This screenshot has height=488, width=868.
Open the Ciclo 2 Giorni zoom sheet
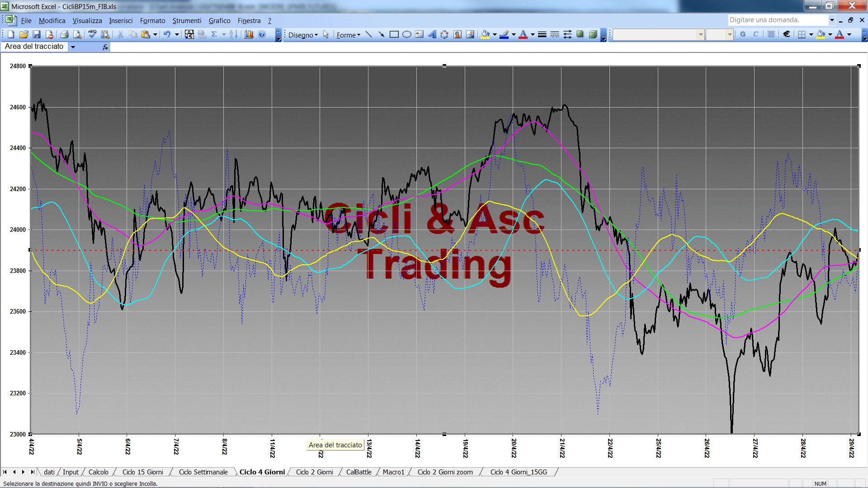(445, 472)
